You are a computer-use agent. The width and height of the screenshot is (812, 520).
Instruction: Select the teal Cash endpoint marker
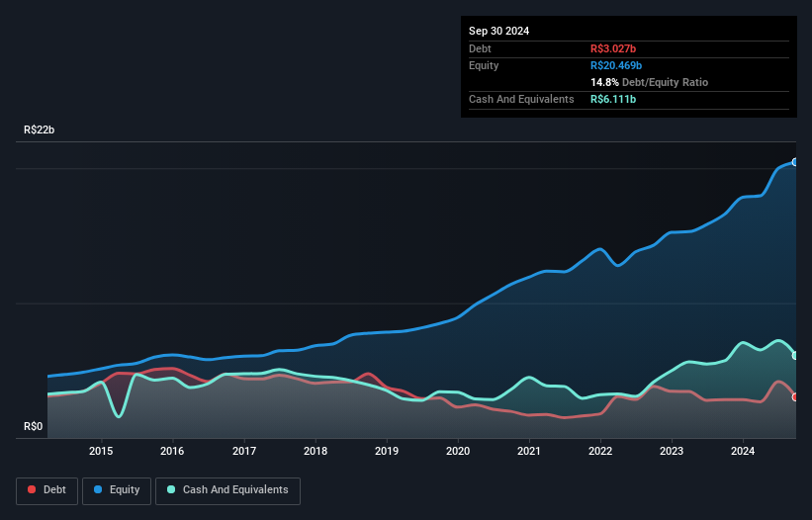[x=795, y=356]
